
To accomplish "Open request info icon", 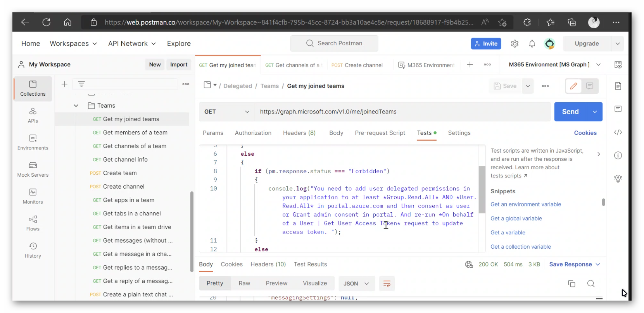I will (618, 155).
